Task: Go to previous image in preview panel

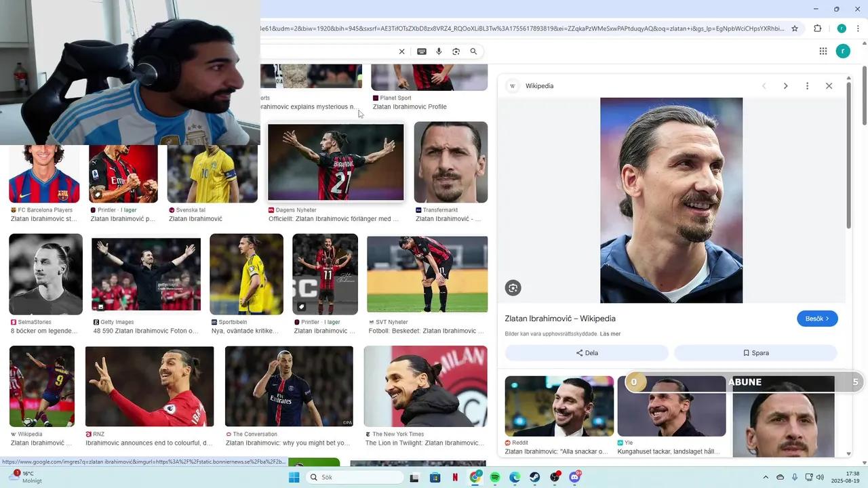Action: click(x=764, y=86)
